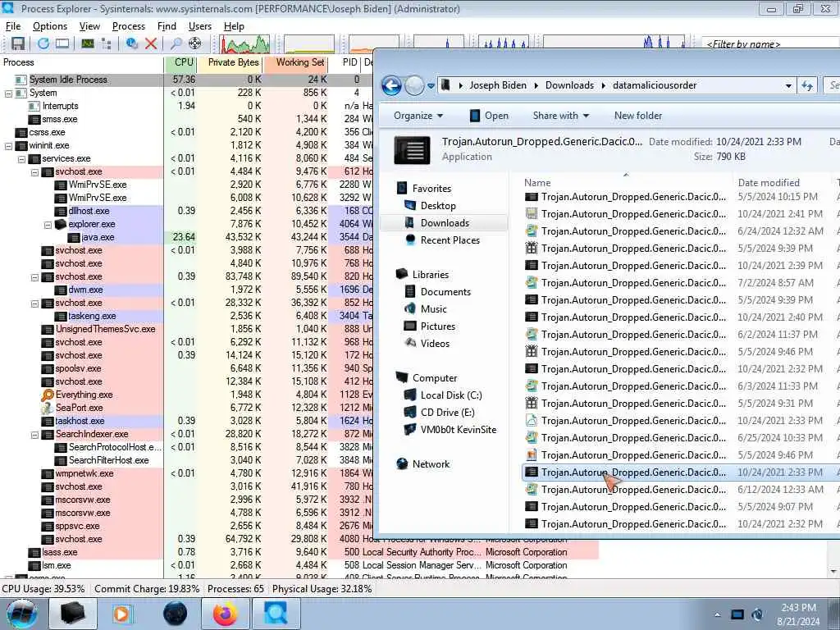
Task: Select file modified 5/5/2024 10:15 PM
Action: (x=680, y=197)
